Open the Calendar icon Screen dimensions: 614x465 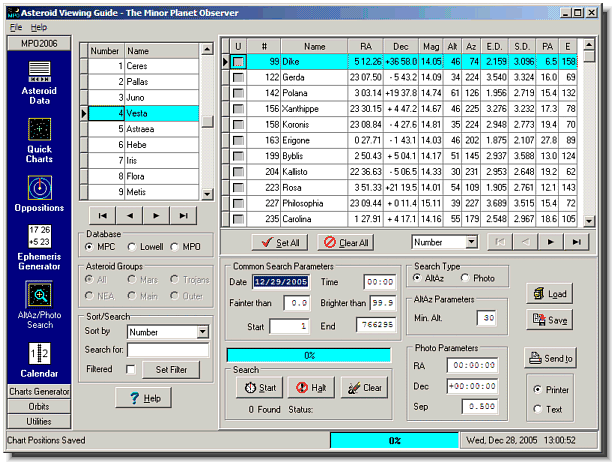[40, 354]
